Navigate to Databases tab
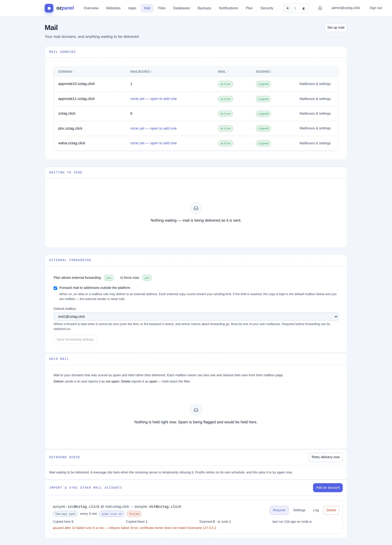The width and height of the screenshot is (392, 545). (182, 8)
